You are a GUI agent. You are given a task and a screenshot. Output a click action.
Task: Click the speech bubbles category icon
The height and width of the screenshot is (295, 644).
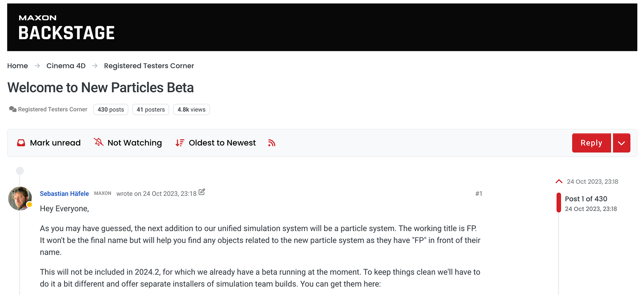pyautogui.click(x=13, y=109)
